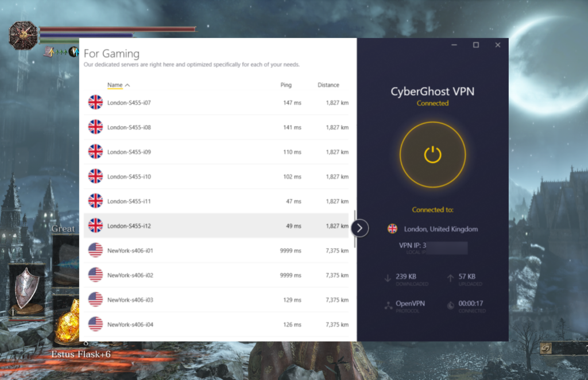Sort servers by the Distance column
This screenshot has width=588, height=380.
point(328,84)
